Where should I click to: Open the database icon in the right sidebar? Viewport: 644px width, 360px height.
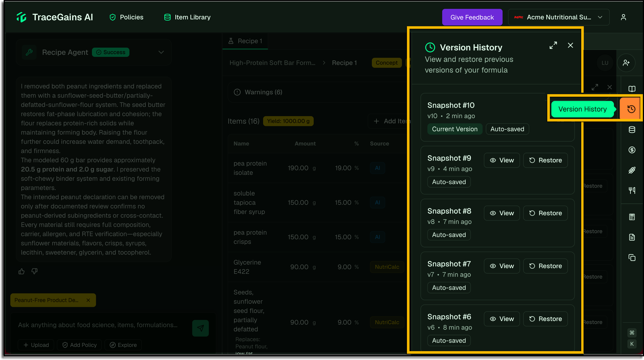(632, 129)
